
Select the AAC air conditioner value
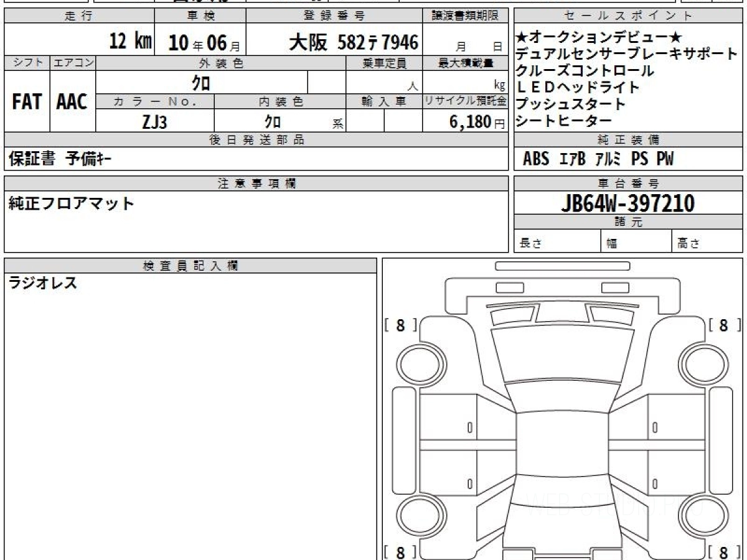[73, 102]
